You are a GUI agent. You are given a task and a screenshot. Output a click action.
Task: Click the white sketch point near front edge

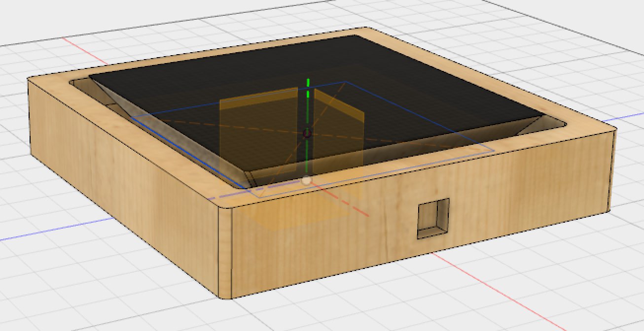[x=307, y=181]
